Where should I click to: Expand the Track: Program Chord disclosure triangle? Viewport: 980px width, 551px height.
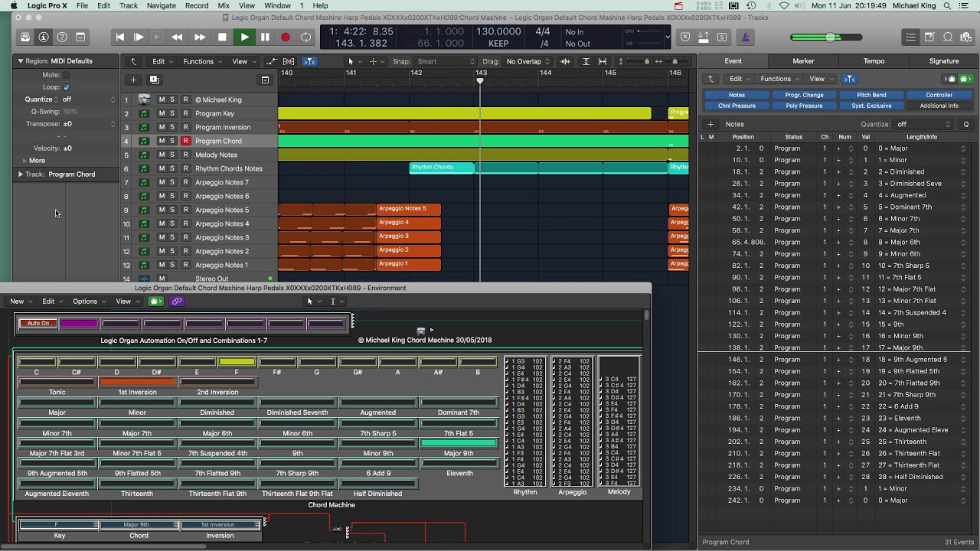pos(21,174)
